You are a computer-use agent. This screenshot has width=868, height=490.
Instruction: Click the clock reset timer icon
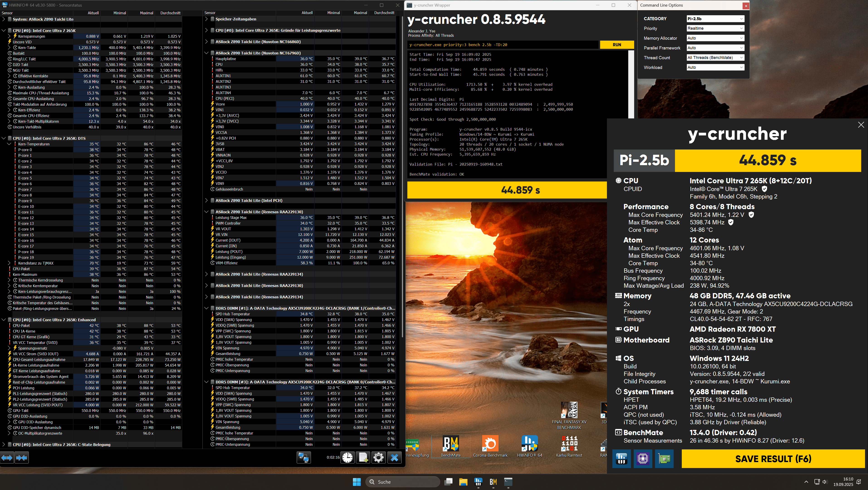coord(347,458)
